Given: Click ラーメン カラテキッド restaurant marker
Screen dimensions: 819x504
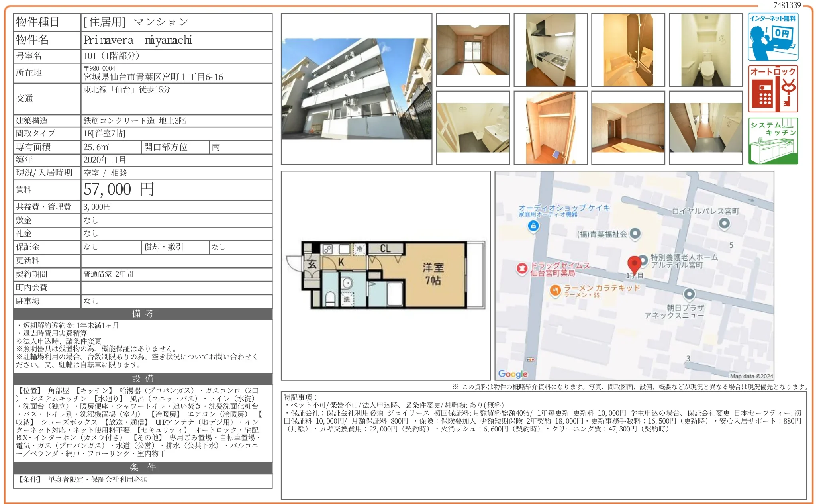Looking at the screenshot, I should click(555, 290).
